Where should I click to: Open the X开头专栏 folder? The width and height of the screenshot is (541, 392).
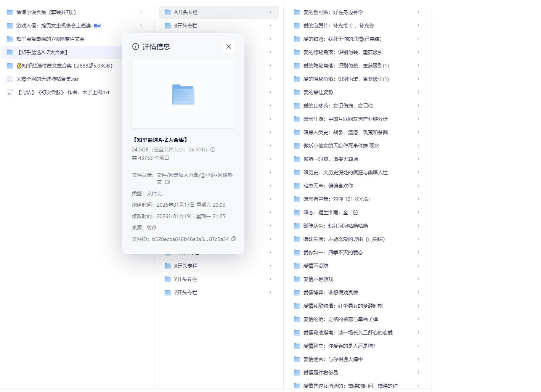coord(186,266)
